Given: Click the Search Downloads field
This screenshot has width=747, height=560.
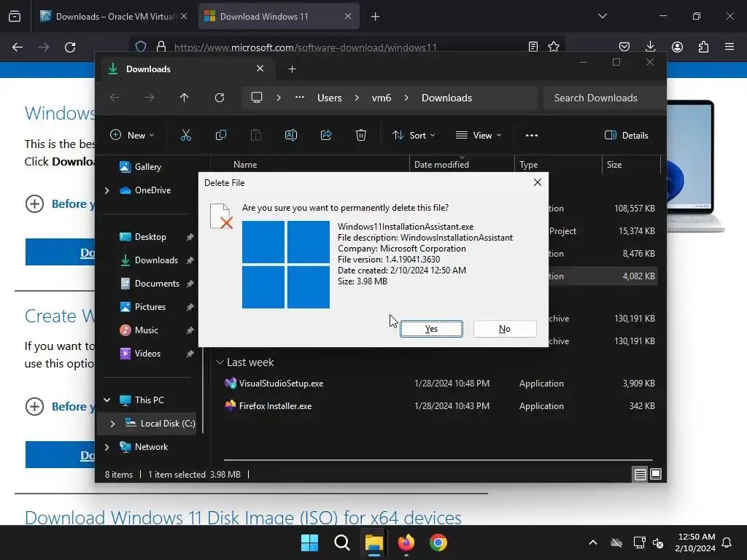Looking at the screenshot, I should pyautogui.click(x=604, y=98).
